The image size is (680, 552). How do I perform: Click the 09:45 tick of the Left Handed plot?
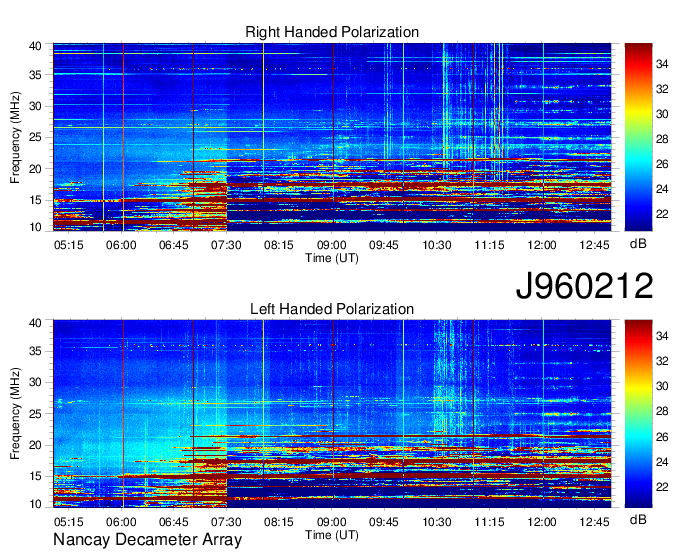[384, 521]
